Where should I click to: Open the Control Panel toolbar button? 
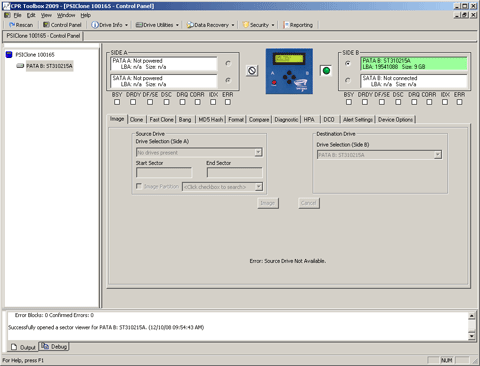pyautogui.click(x=62, y=25)
